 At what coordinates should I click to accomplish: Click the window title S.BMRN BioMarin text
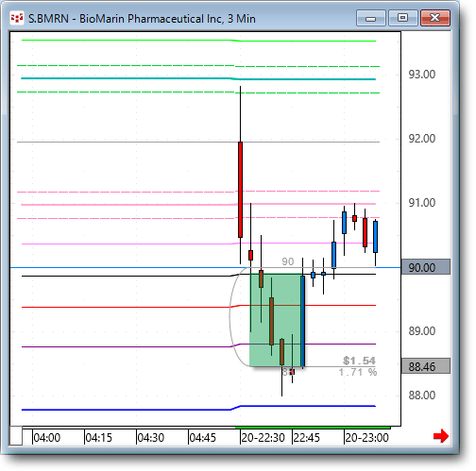142,19
